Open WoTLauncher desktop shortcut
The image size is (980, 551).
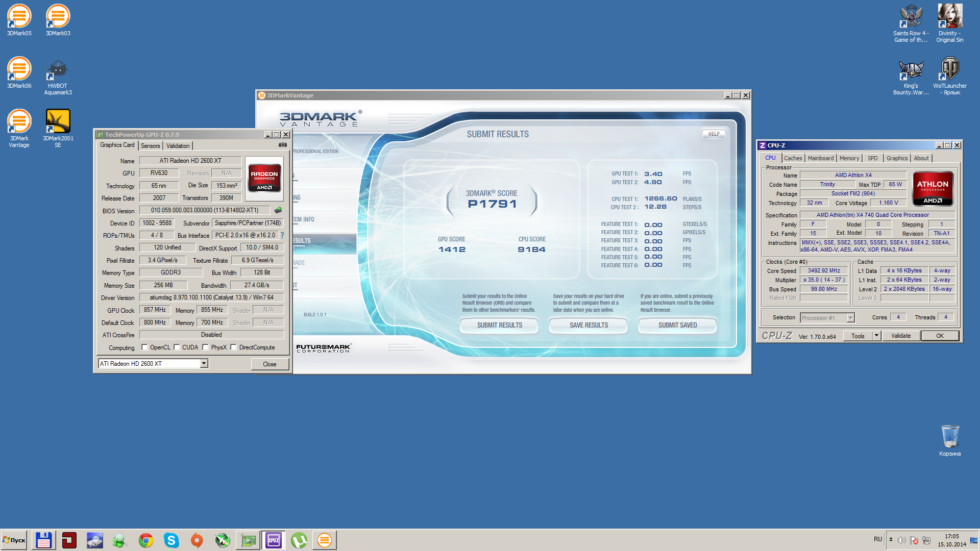(x=949, y=77)
